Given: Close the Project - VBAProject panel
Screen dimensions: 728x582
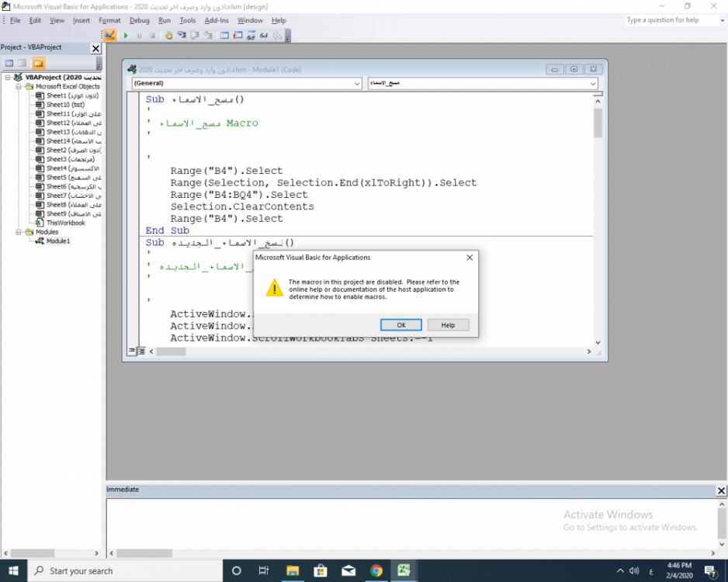Looking at the screenshot, I should [x=95, y=48].
